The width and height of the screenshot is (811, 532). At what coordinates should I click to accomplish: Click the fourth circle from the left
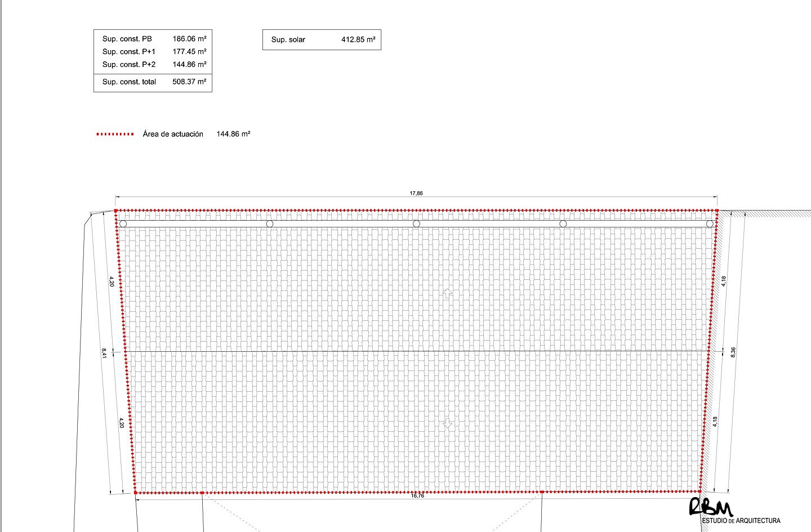coord(563,224)
